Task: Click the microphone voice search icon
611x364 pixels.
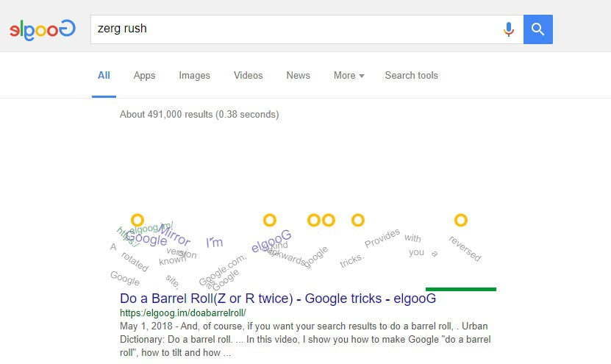Action: click(x=509, y=29)
